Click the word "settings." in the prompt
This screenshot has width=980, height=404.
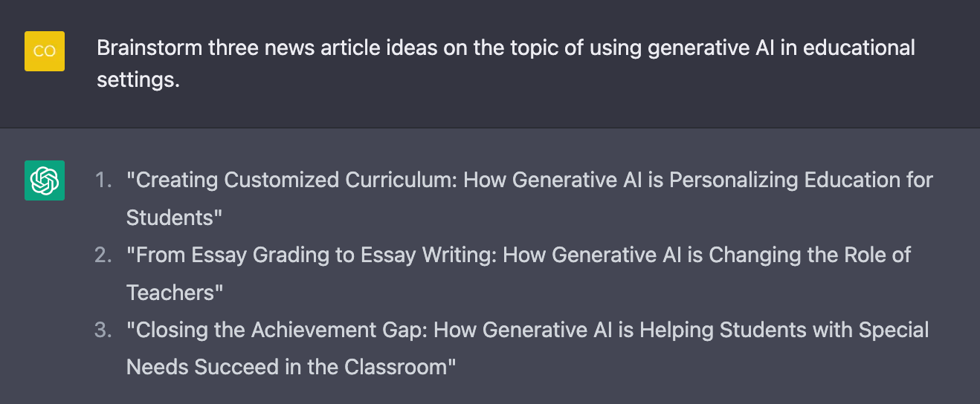pyautogui.click(x=138, y=80)
